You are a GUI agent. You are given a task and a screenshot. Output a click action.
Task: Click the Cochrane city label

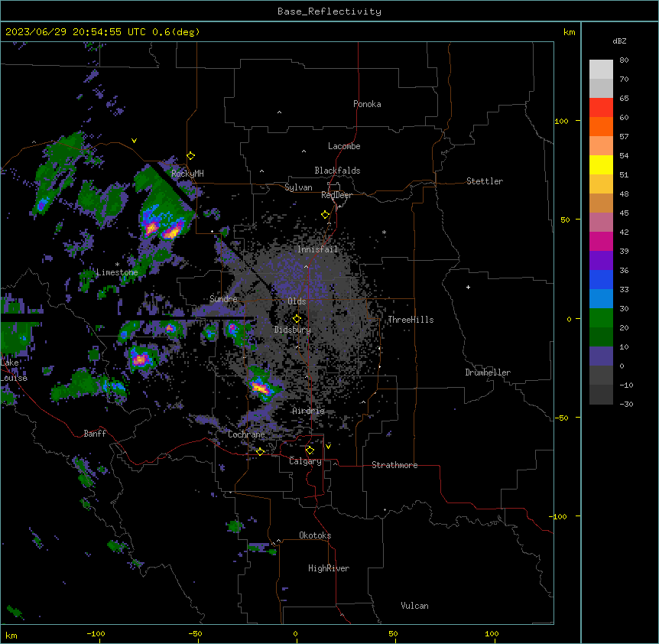246,434
